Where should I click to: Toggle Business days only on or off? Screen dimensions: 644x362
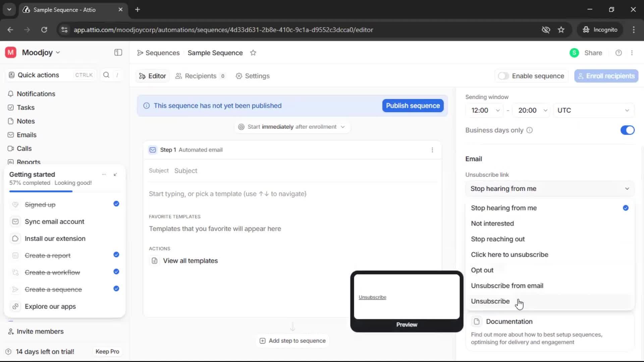click(x=627, y=130)
